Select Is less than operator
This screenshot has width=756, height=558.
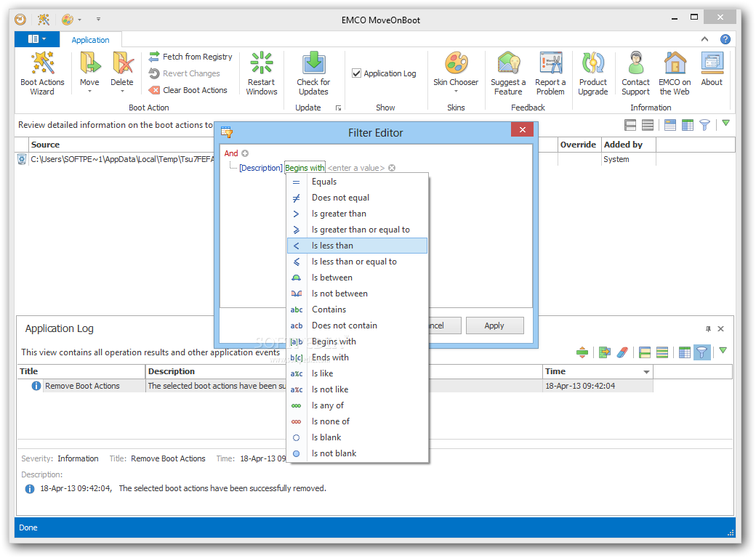[357, 246]
